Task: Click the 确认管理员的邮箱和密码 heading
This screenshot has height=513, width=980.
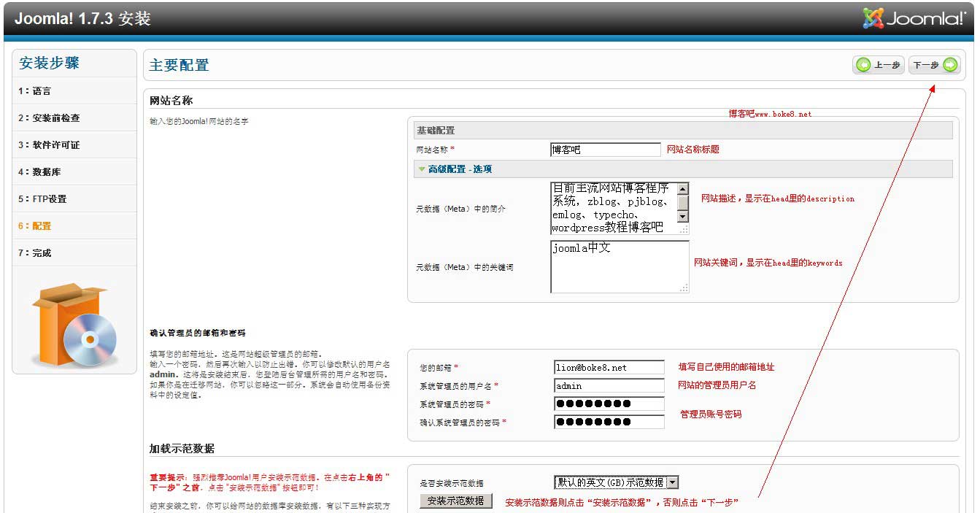Action: coord(197,333)
